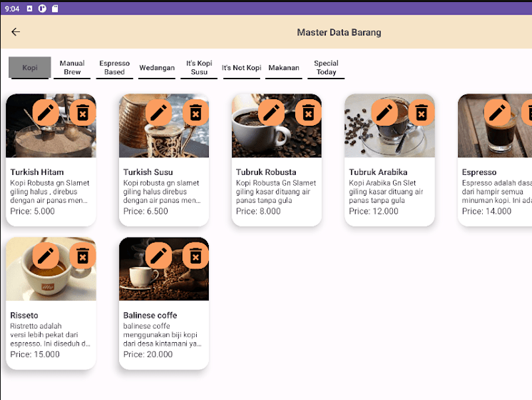Edit the Turkish Hitam item
The image size is (532, 400).
tap(46, 112)
